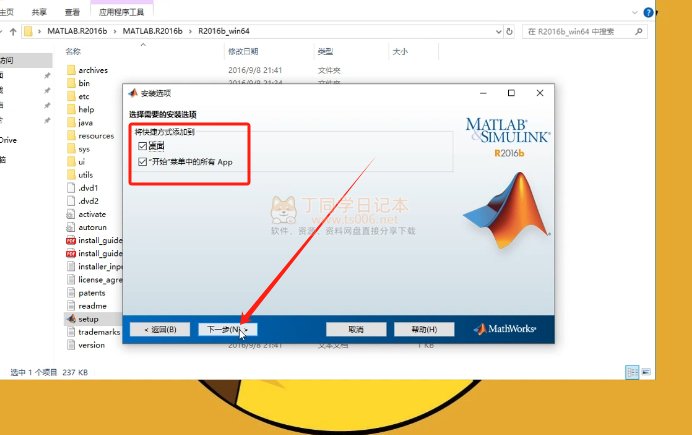Cancel installation with the 取消 button
Viewport: 692px width, 435px height.
click(x=356, y=329)
